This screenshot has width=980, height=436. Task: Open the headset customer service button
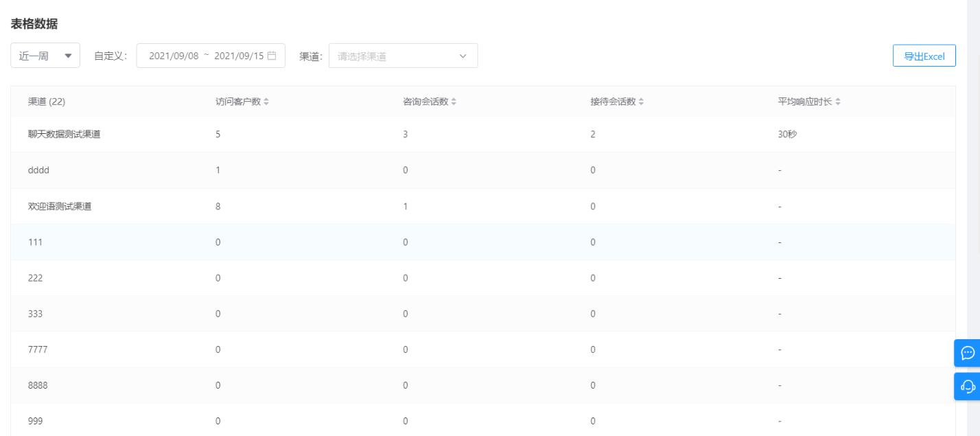(x=968, y=387)
